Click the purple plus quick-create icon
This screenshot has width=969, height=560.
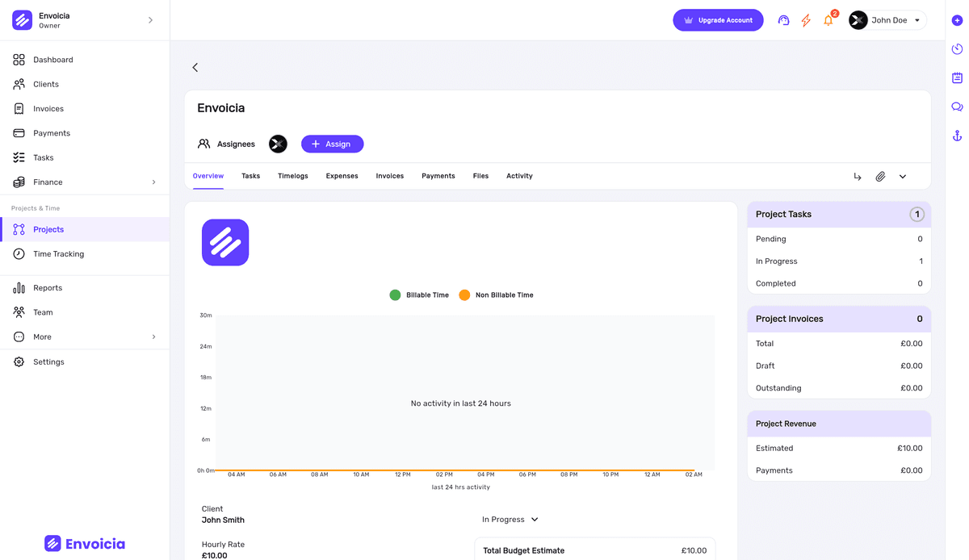click(x=957, y=20)
